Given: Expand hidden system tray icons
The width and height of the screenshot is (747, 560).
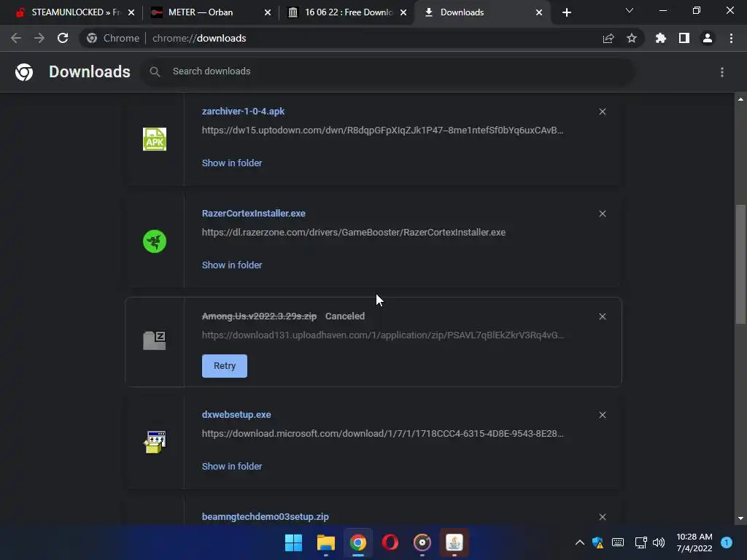Looking at the screenshot, I should tap(580, 542).
